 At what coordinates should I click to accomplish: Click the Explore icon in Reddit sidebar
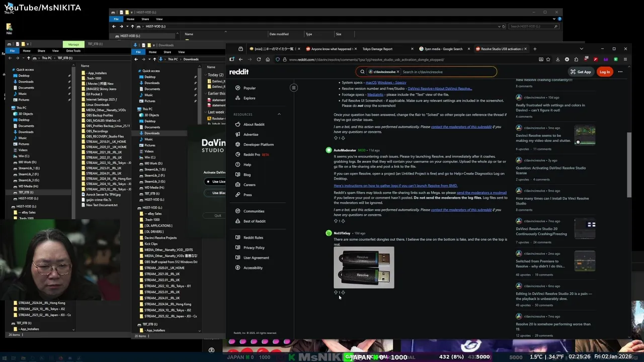[x=237, y=98]
